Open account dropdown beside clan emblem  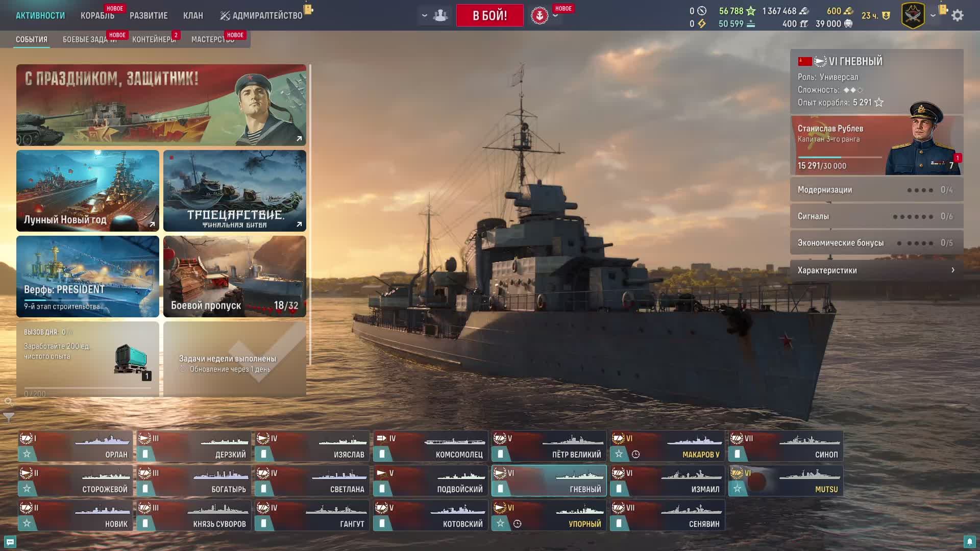coord(933,15)
